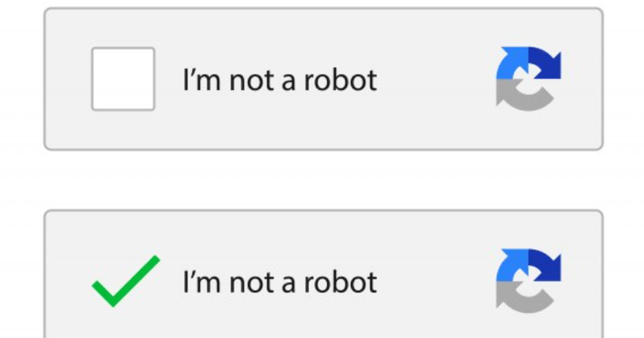Click the word "I'm" next to the green checkmark
Viewport: 644px width, 338px height.
[200, 282]
